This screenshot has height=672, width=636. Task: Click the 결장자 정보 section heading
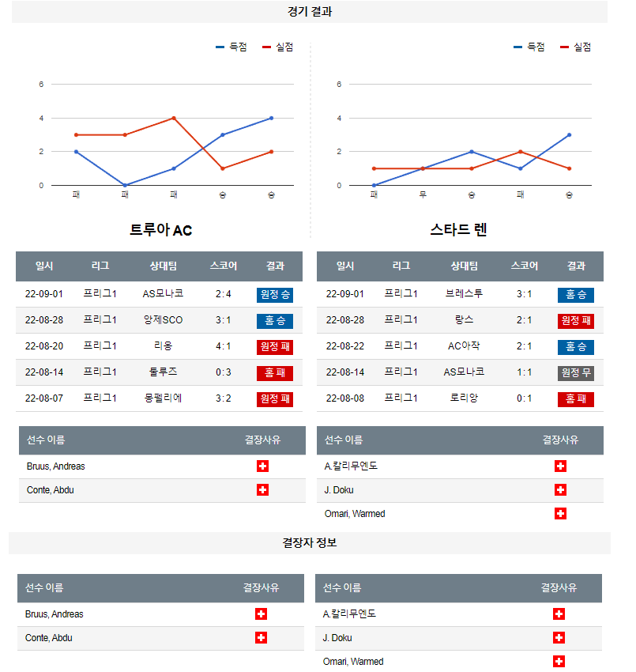coord(309,542)
